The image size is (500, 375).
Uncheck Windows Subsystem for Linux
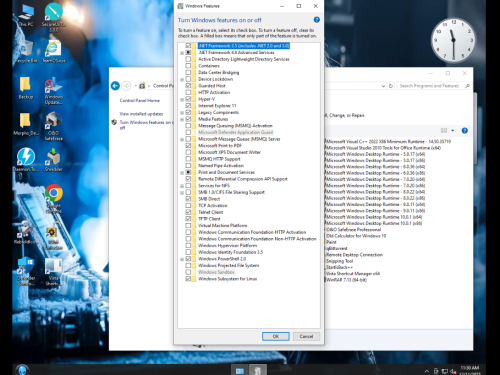point(188,279)
